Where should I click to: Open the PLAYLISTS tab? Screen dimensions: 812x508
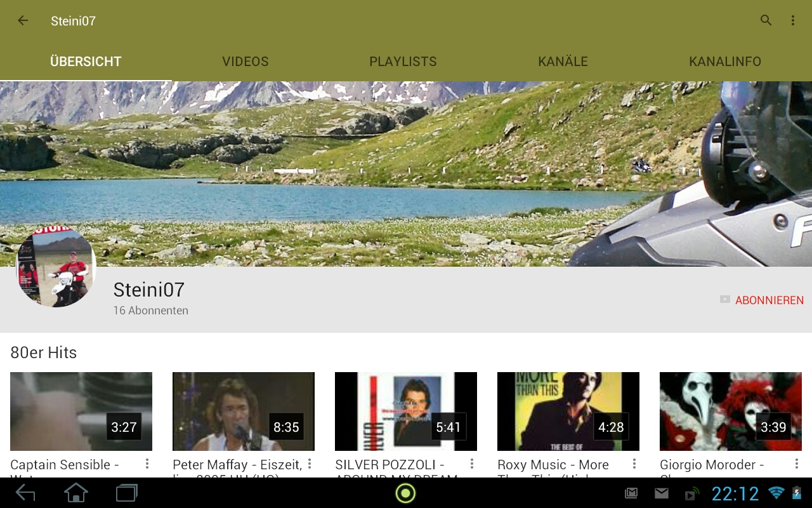403,62
